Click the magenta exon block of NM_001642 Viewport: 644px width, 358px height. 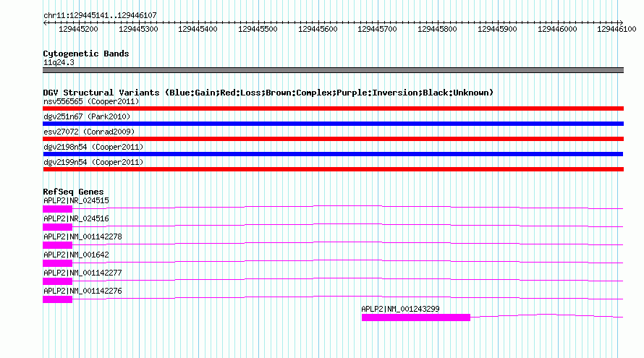click(x=57, y=263)
